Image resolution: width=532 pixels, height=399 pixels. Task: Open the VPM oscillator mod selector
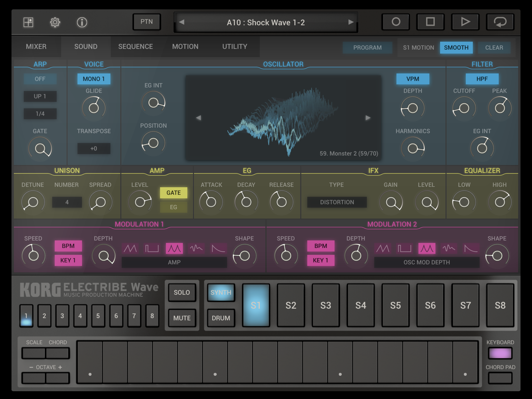(x=413, y=79)
